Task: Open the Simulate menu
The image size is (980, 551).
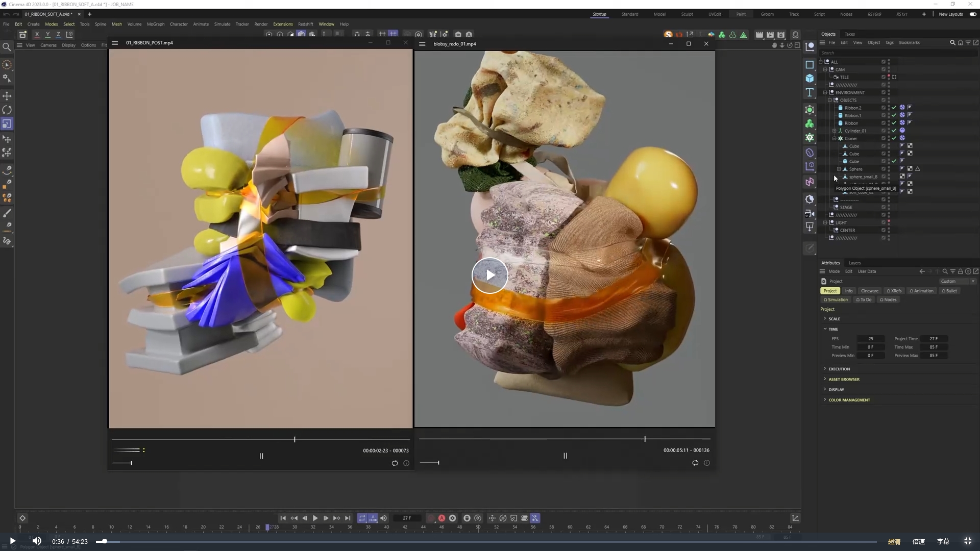Action: (x=222, y=24)
